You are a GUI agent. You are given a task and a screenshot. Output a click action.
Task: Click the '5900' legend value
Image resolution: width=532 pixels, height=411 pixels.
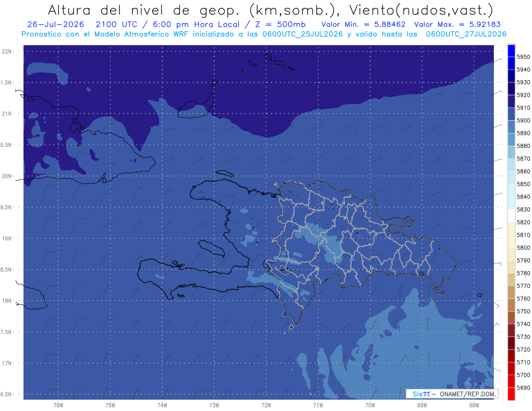pyautogui.click(x=524, y=121)
